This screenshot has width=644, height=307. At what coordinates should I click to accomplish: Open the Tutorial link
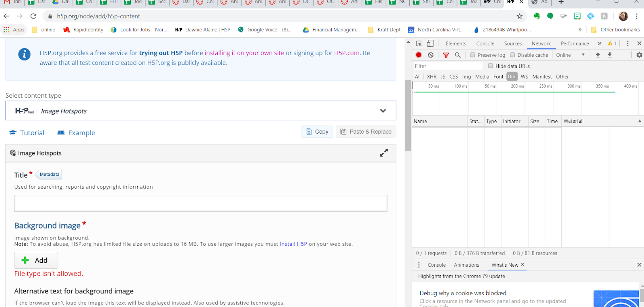(x=27, y=133)
